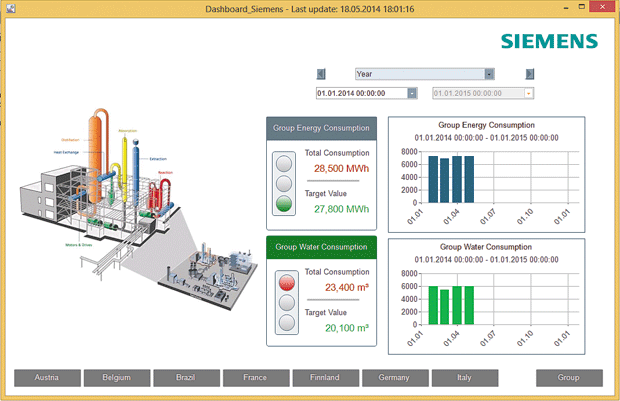Click the Siemens logo
The image size is (620, 401).
pyautogui.click(x=549, y=41)
